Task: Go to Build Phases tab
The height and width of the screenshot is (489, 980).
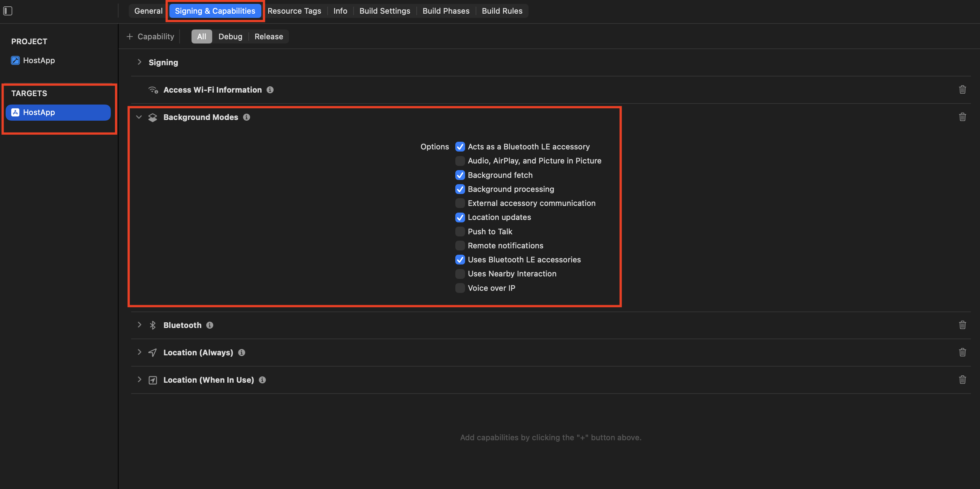Action: 446,11
